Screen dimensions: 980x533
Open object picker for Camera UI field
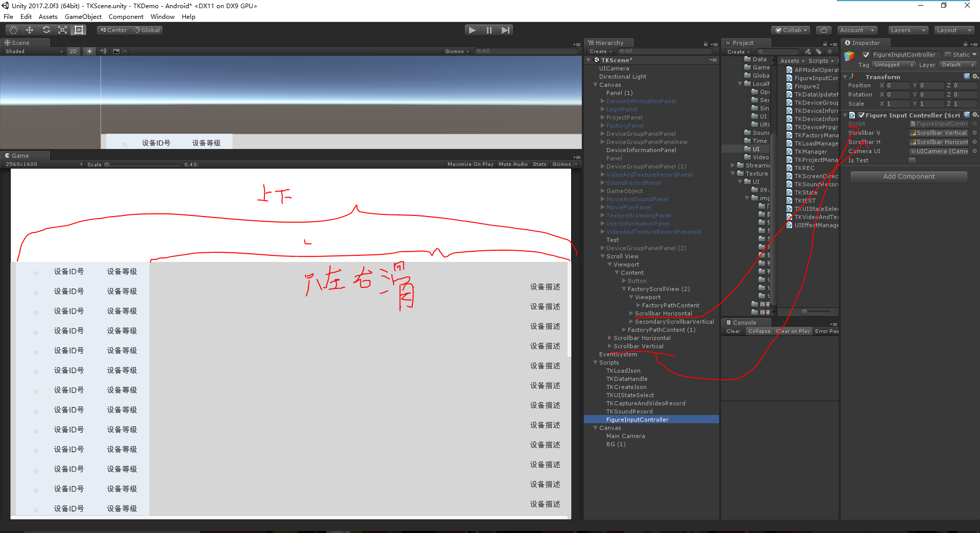[x=974, y=151]
